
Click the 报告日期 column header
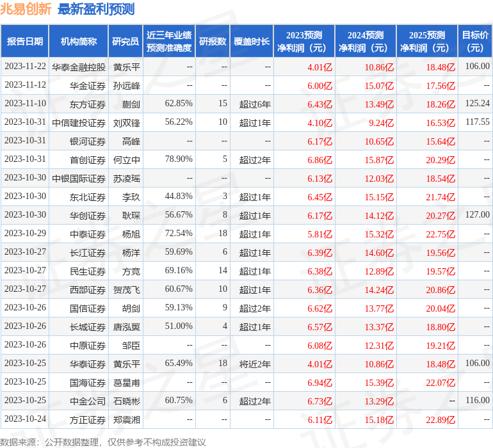[x=25, y=41]
